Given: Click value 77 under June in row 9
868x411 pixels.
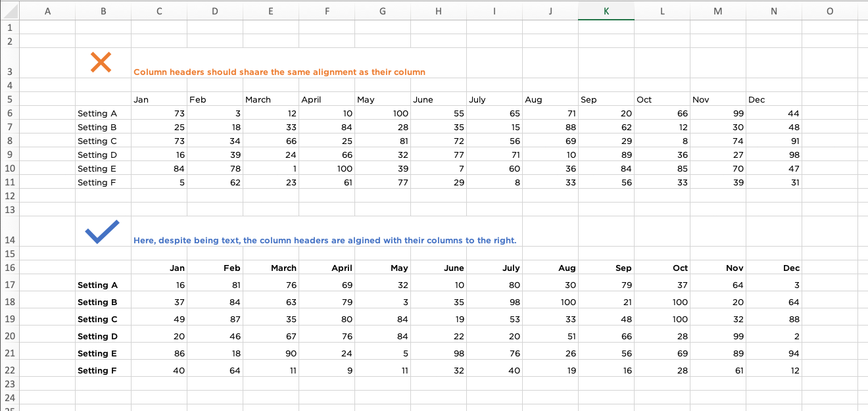Looking at the screenshot, I should point(459,155).
